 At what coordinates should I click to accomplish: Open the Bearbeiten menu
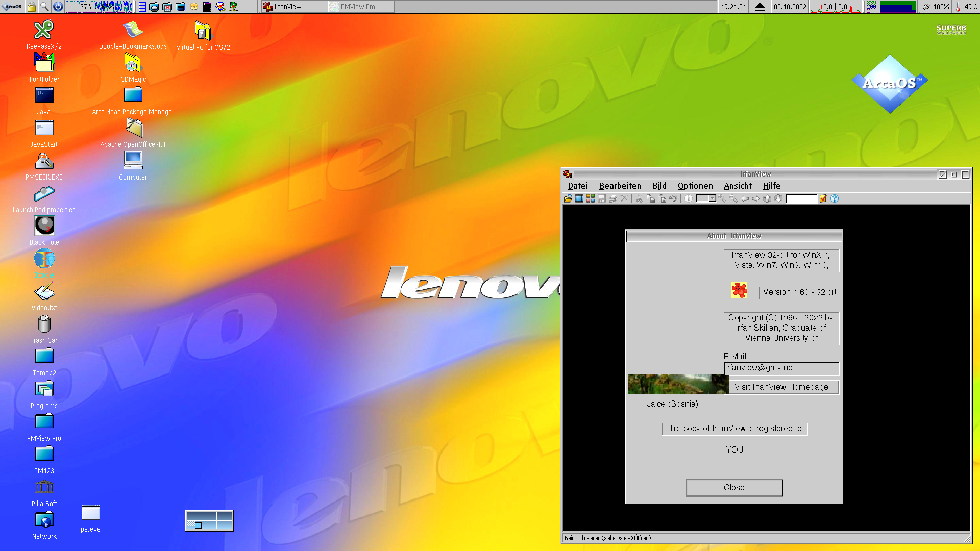(620, 186)
